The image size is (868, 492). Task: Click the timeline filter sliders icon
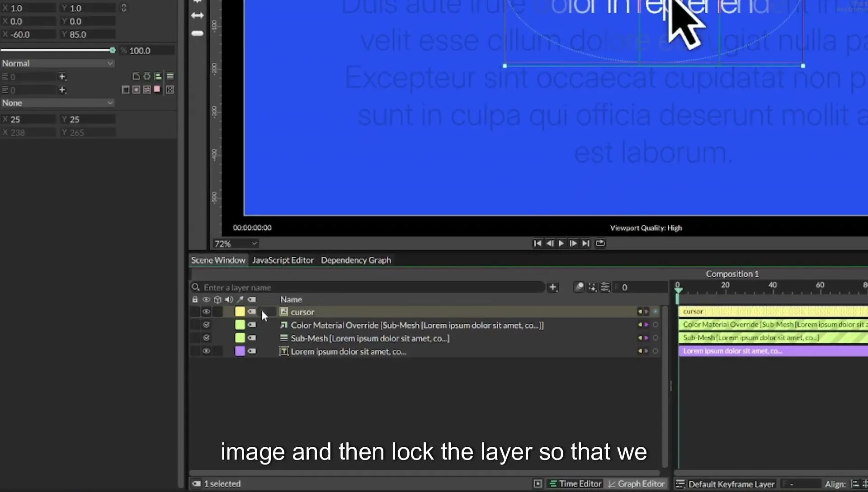[605, 287]
